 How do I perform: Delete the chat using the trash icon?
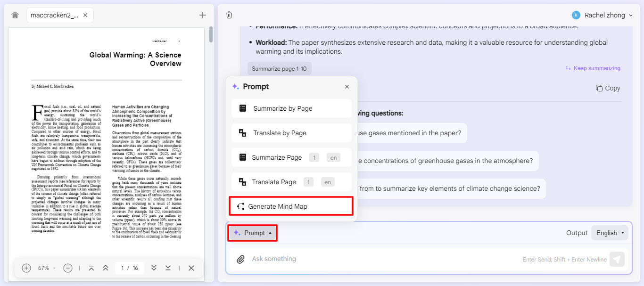pyautogui.click(x=229, y=15)
